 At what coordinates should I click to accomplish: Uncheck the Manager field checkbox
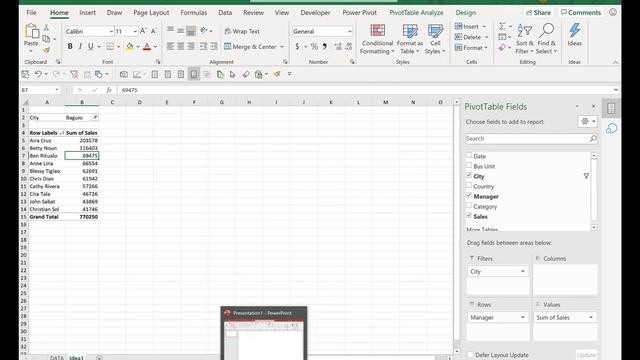click(469, 196)
